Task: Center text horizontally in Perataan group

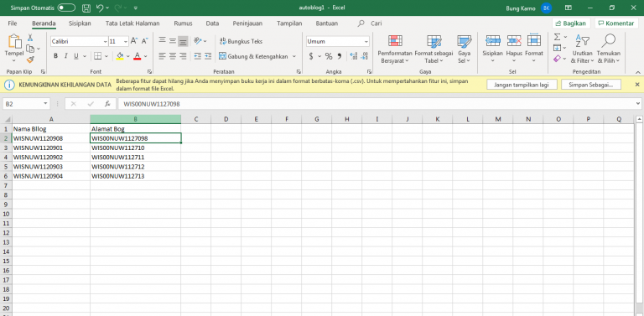Action: point(173,56)
